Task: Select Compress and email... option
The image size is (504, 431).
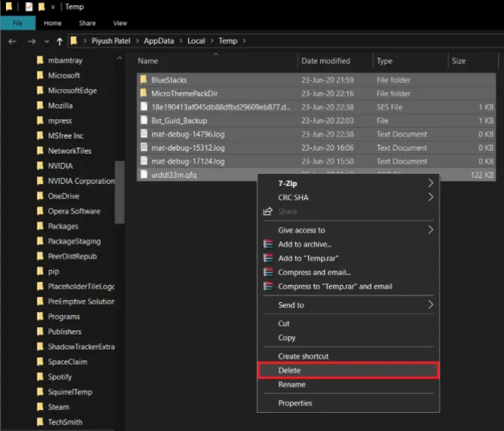Action: [x=348, y=272]
